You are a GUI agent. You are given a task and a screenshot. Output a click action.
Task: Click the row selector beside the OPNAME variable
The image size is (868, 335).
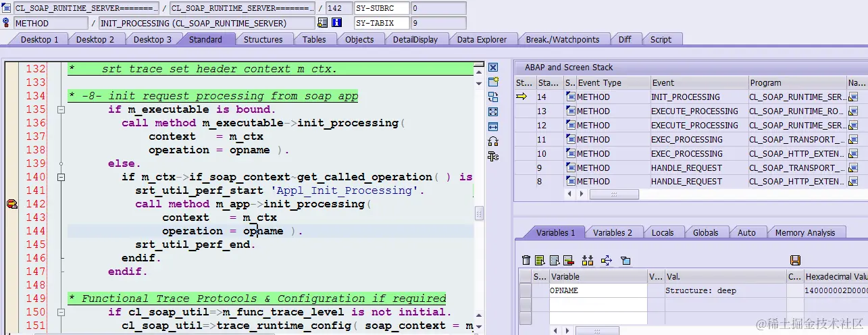coord(525,290)
